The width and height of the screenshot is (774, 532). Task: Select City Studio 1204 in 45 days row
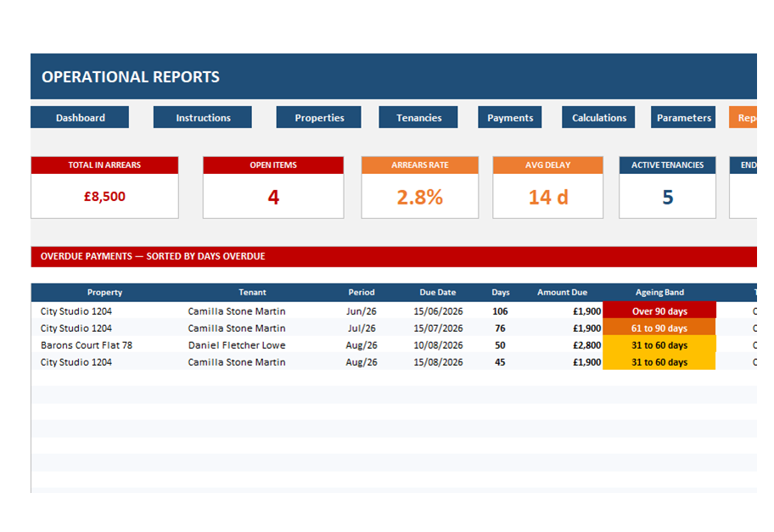pyautogui.click(x=76, y=362)
